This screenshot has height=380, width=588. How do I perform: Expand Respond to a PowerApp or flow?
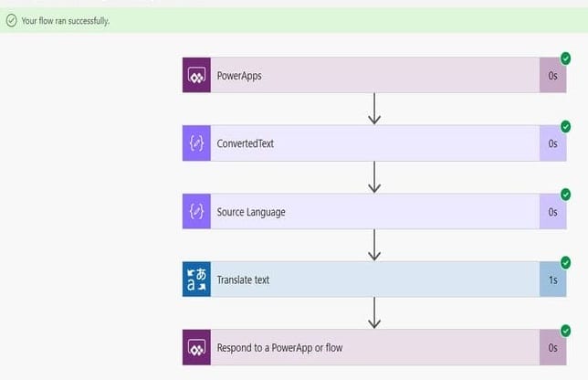pyautogui.click(x=374, y=347)
